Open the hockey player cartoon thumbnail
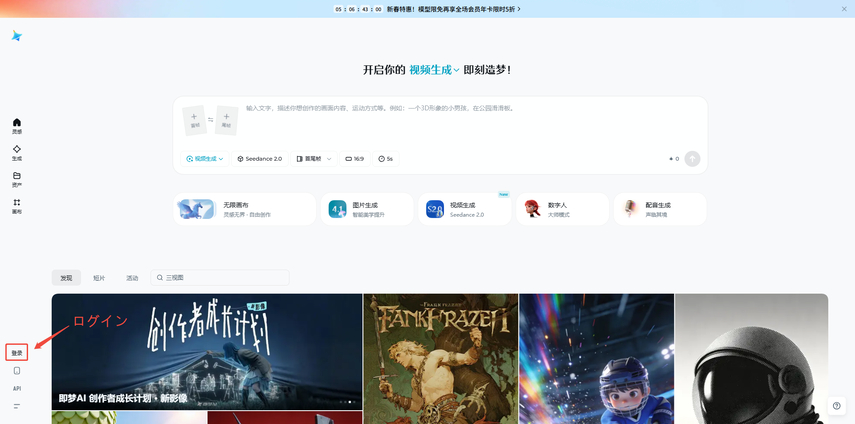855x424 pixels. 597,359
